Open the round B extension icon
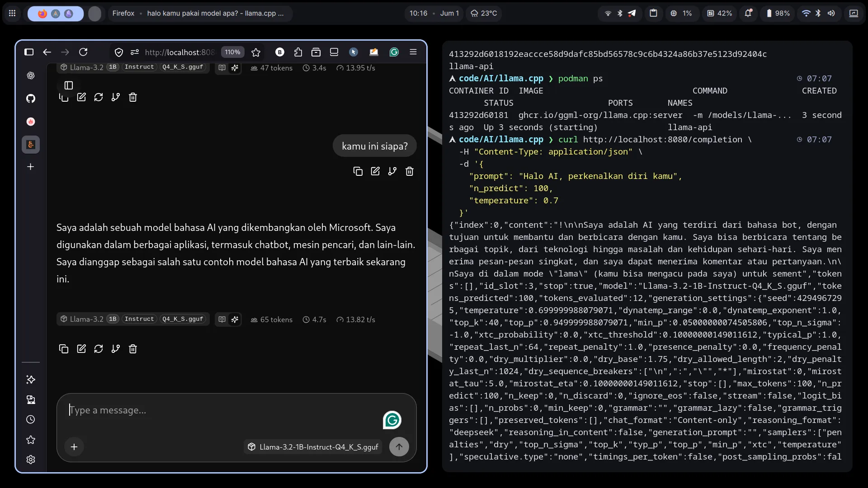This screenshot has width=868, height=488. [x=280, y=52]
